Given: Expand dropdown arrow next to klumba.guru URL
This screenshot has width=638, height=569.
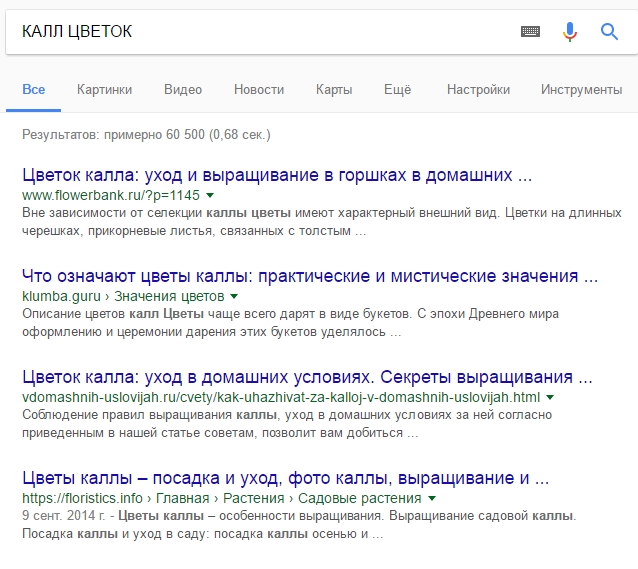Looking at the screenshot, I should click(x=234, y=296).
